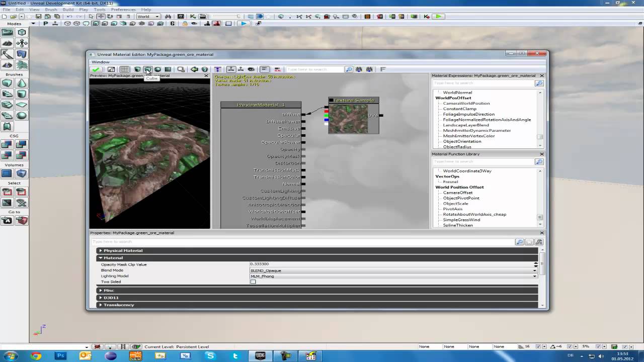Viewport: 644px width, 362px height.
Task: Open the Window menu in Material Editor
Action: 101,62
